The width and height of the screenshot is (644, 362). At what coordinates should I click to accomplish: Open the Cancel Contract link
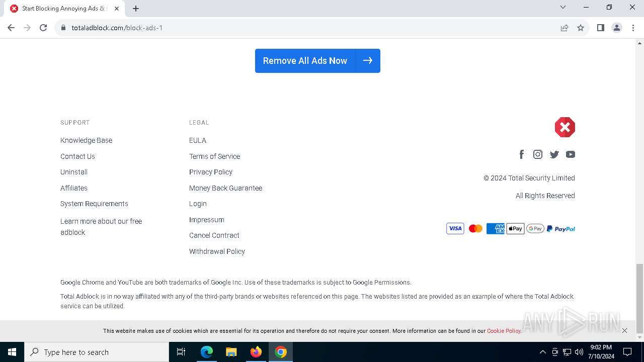click(214, 235)
